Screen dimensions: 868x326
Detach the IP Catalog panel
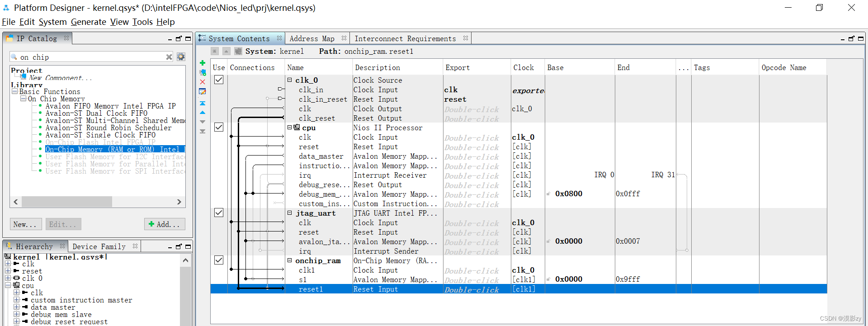179,38
